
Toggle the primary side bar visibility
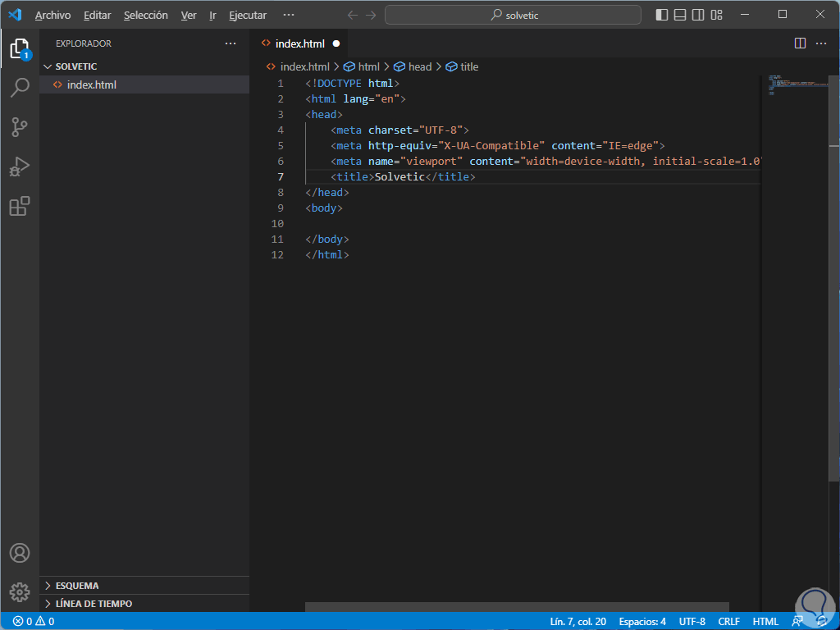[662, 15]
